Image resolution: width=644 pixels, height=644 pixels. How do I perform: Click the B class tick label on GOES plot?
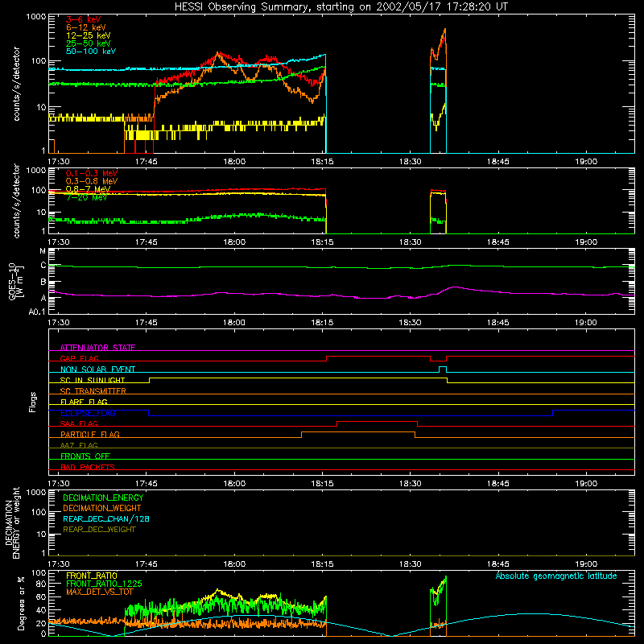tap(43, 283)
